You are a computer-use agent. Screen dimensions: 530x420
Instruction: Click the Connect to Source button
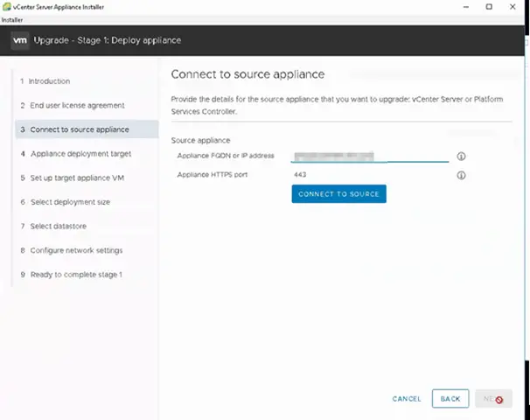(338, 193)
